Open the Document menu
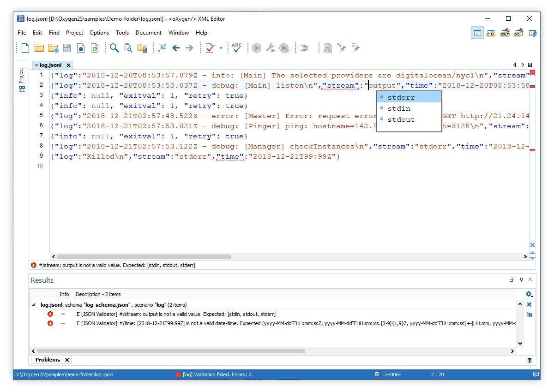The height and width of the screenshot is (392, 554). pyautogui.click(x=149, y=33)
